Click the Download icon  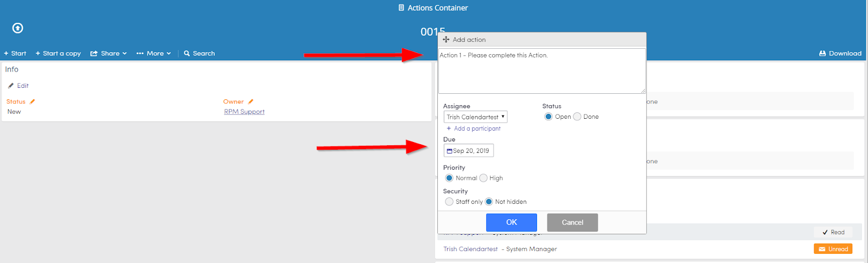pos(822,53)
